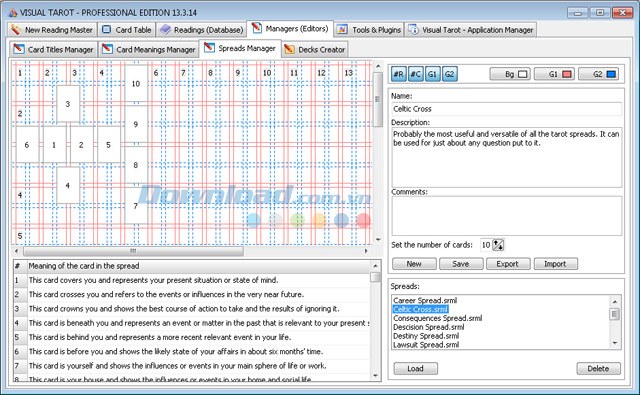Click card position 6 on the layout
640x395 pixels.
coord(27,145)
